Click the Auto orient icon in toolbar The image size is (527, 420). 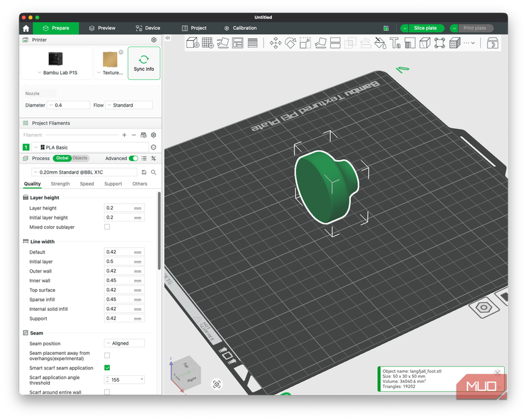pos(223,43)
